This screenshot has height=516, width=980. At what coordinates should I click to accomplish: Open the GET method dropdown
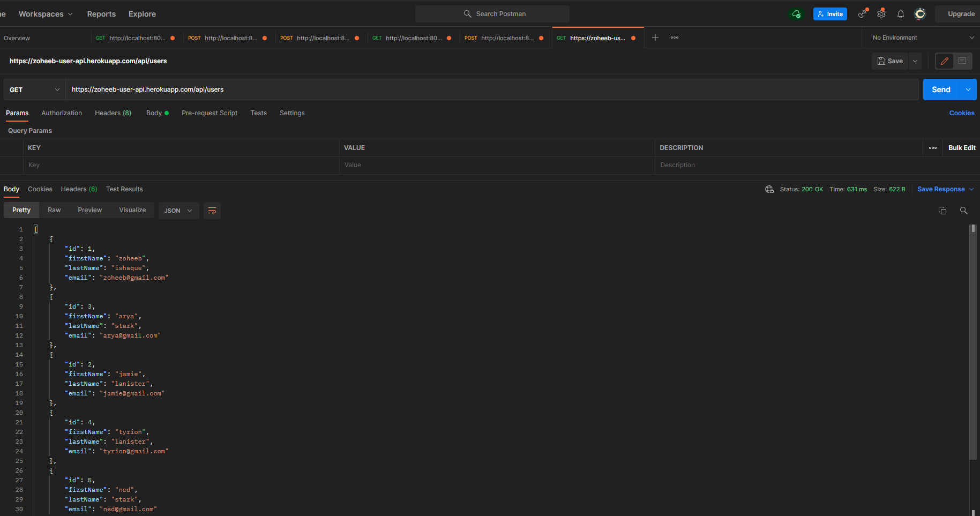(x=34, y=89)
